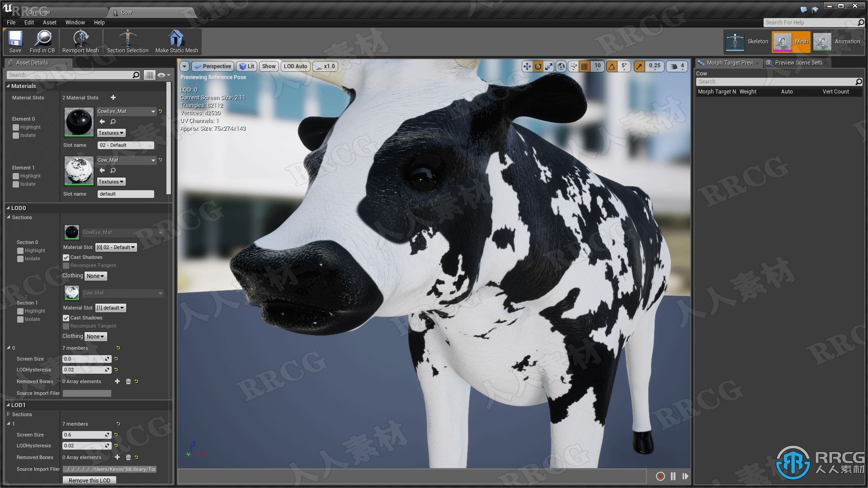Viewport: 868px width, 488px height.
Task: Toggle the Skeleton view mode icon
Action: point(735,41)
